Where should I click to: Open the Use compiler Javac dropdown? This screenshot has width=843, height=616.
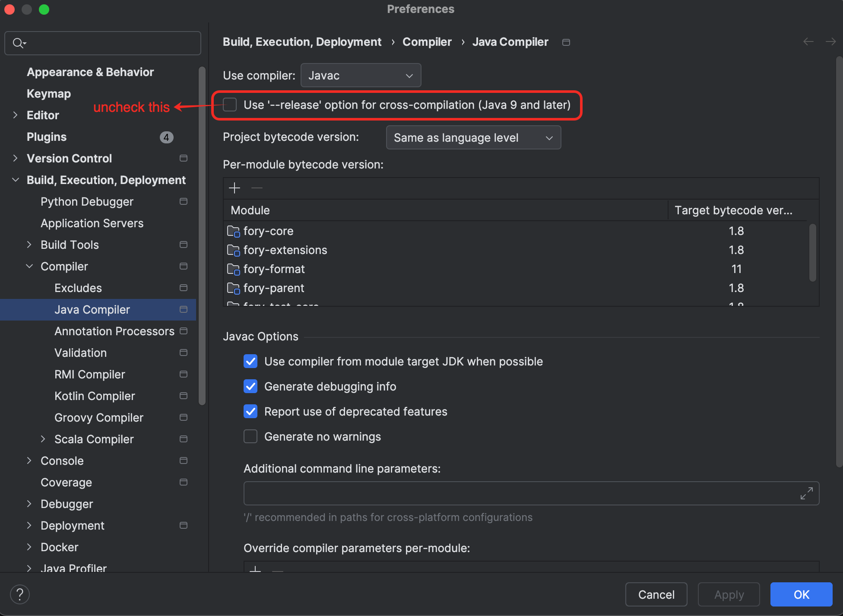(x=361, y=76)
